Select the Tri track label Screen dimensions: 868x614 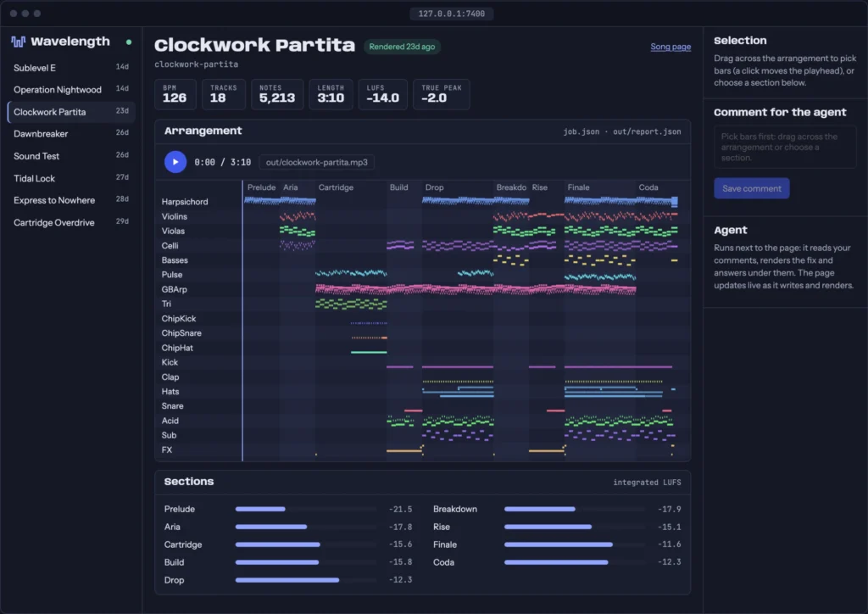[x=166, y=304]
